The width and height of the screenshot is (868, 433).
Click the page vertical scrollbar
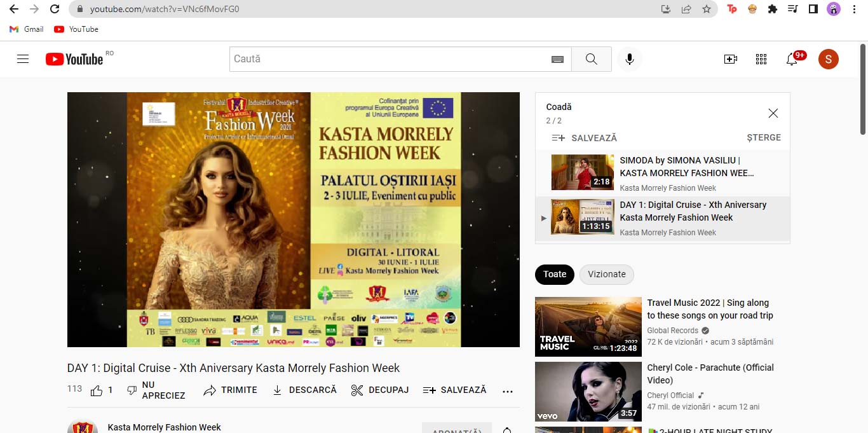pyautogui.click(x=863, y=89)
